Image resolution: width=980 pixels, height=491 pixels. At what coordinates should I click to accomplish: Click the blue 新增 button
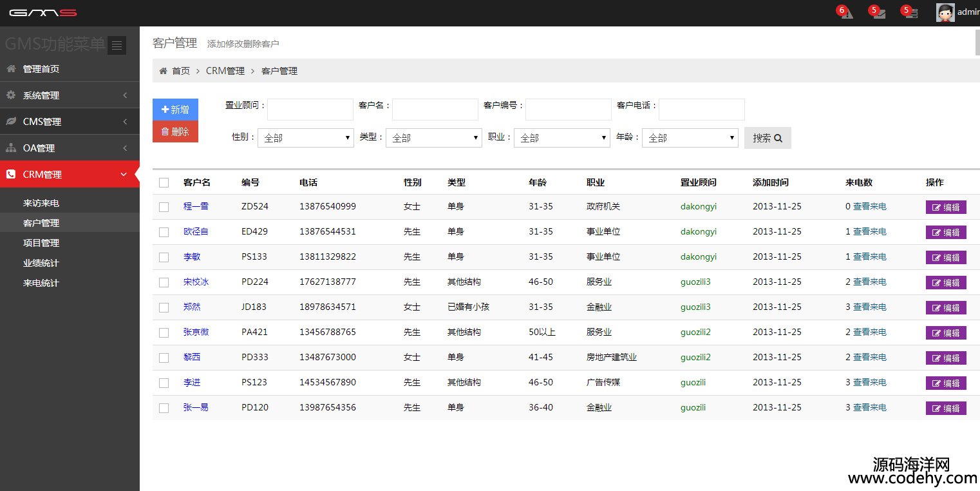pyautogui.click(x=175, y=110)
